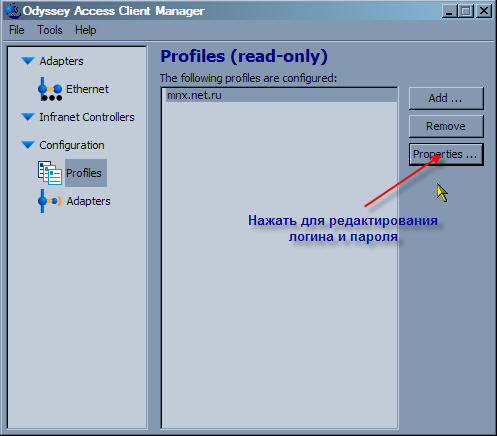Collapse the Adapters tree section
Viewport: 497px width, 436px height.
click(28, 61)
